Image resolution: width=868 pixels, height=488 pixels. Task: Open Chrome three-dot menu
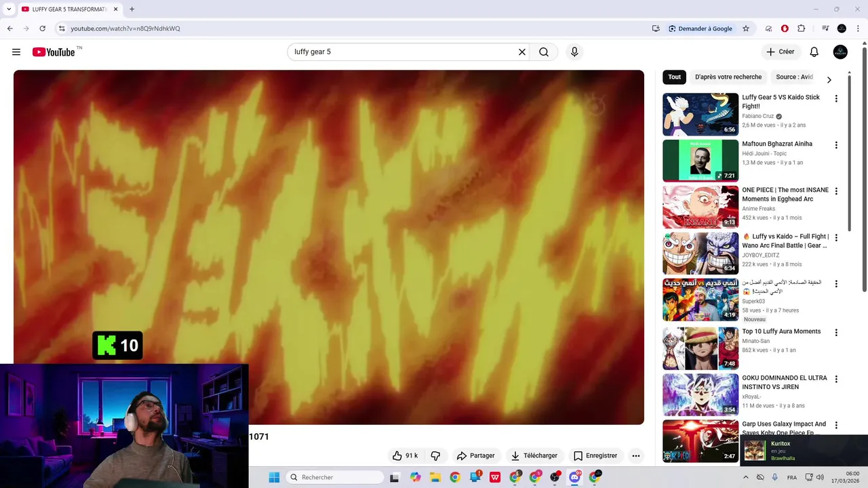point(858,28)
